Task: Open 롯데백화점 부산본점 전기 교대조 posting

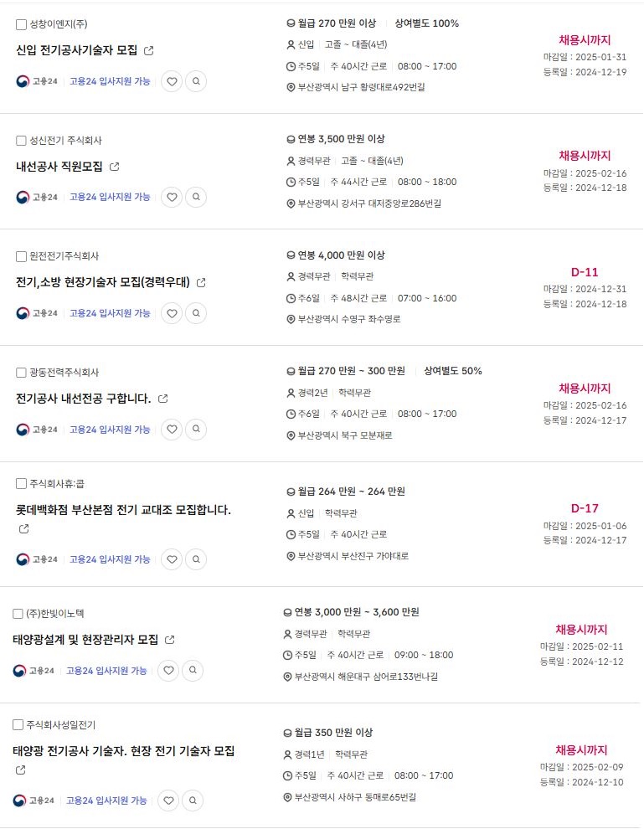Action: tap(123, 509)
